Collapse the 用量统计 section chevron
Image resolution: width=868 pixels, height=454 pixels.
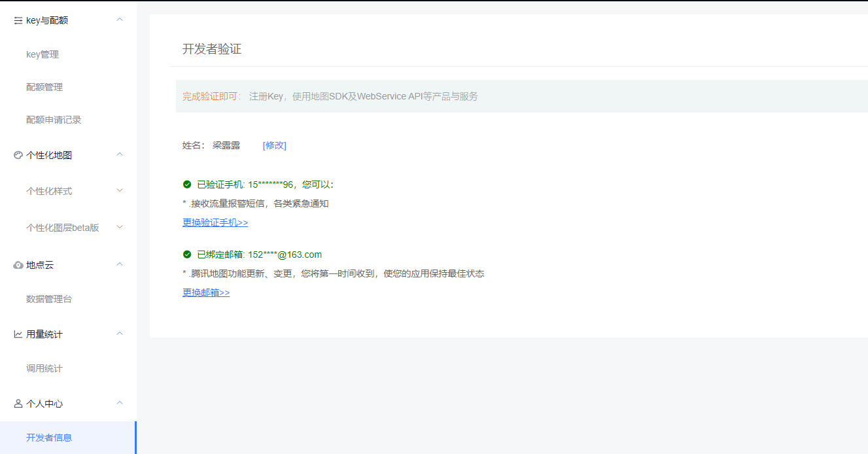(x=120, y=334)
